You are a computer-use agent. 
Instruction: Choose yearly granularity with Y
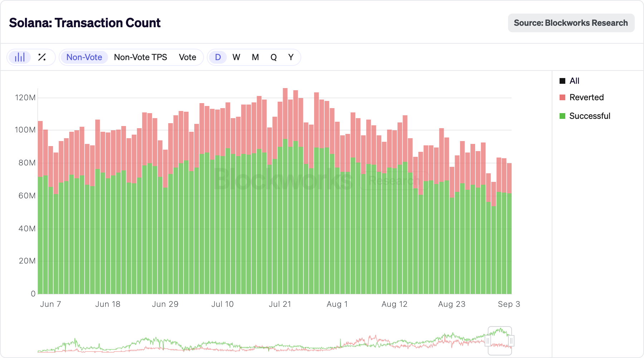pos(291,57)
